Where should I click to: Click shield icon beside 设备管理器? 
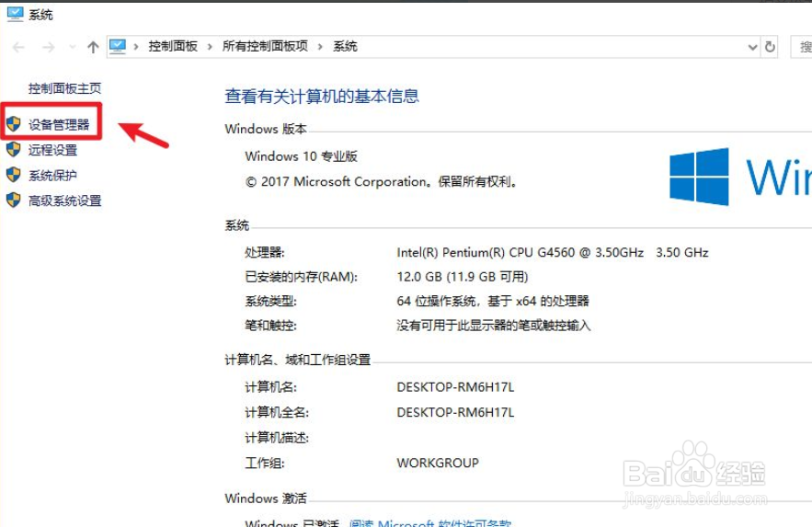[14, 124]
